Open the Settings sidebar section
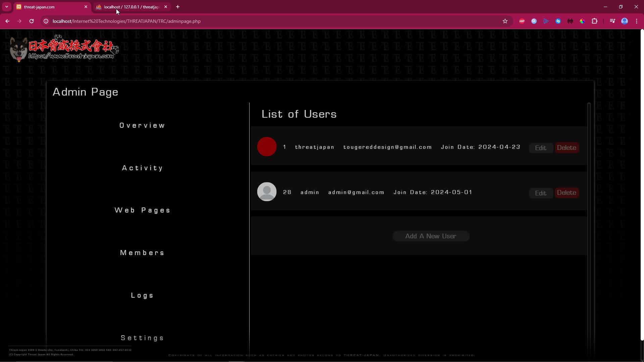 click(x=142, y=338)
